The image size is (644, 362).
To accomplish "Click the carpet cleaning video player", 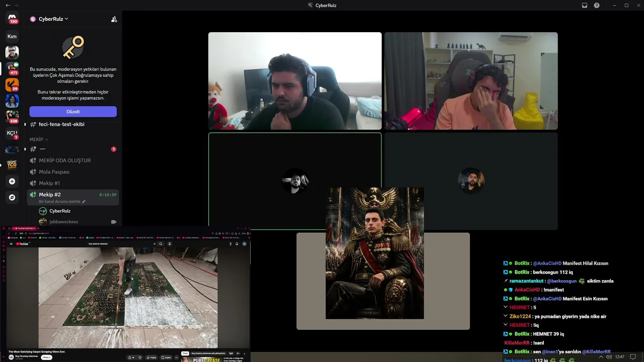I will (128, 298).
